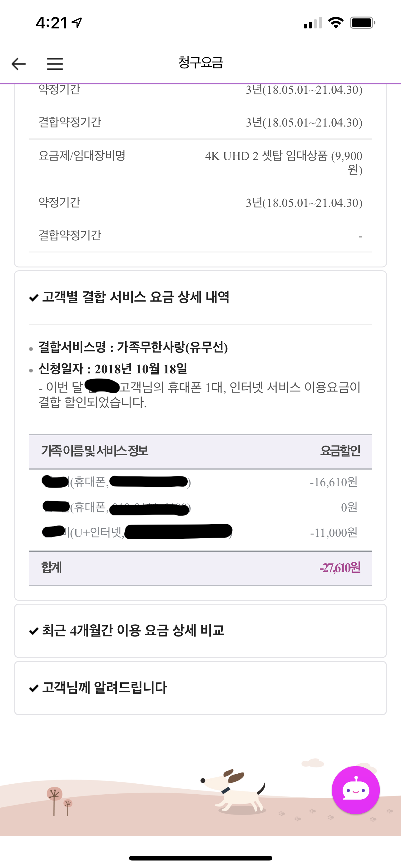401x868 pixels.
Task: Tap the battery indicator icon
Action: pos(362,23)
